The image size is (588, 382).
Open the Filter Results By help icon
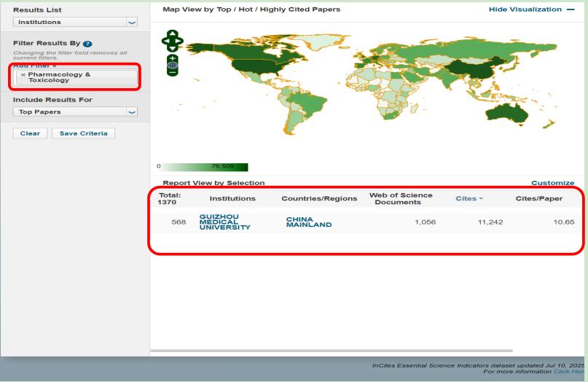coord(87,44)
